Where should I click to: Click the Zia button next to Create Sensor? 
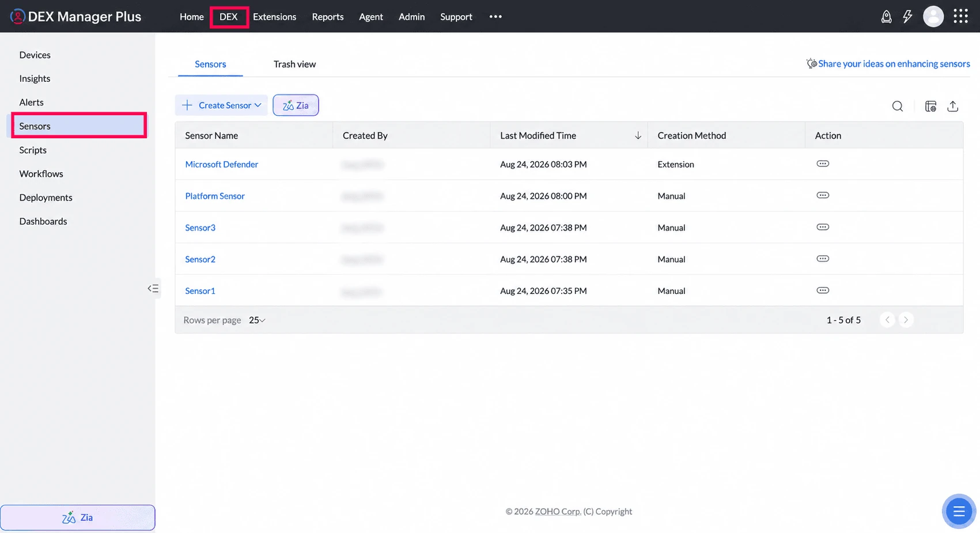(x=296, y=105)
